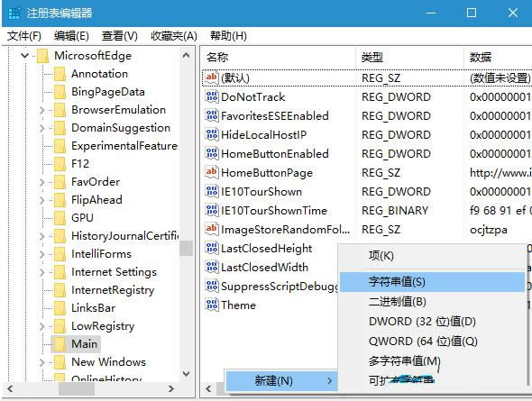
Task: Click the tree pane vertical scrollbar thumb
Action: point(187,248)
